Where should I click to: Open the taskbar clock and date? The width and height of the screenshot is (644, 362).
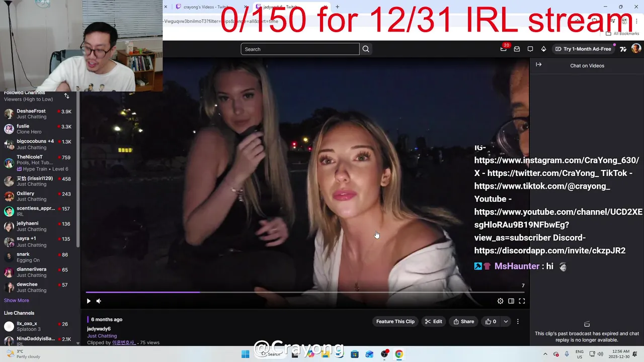[620, 354]
